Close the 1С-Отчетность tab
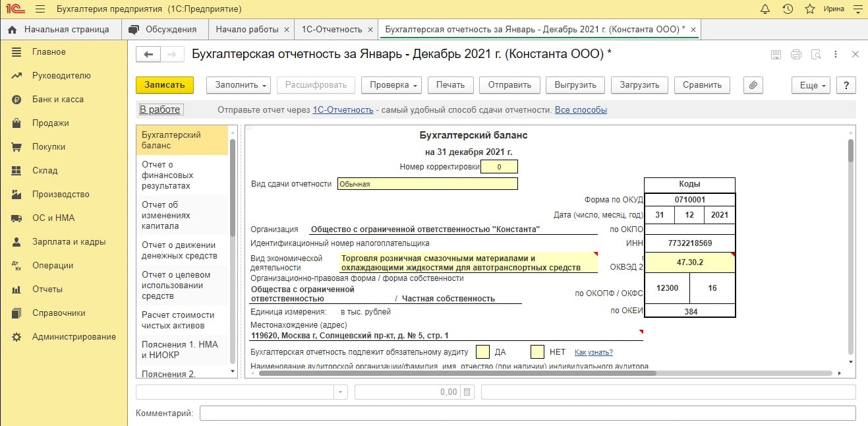The image size is (868, 426). click(x=370, y=30)
